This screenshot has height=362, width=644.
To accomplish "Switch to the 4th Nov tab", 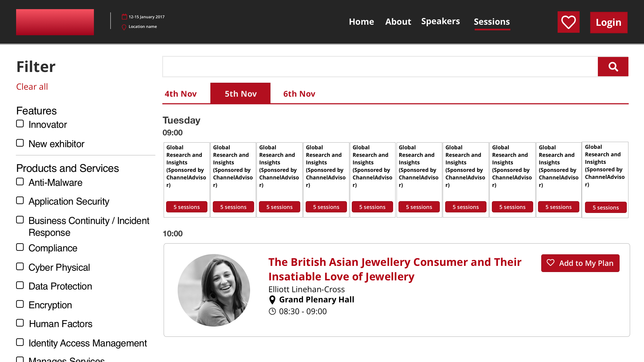I will pyautogui.click(x=181, y=94).
